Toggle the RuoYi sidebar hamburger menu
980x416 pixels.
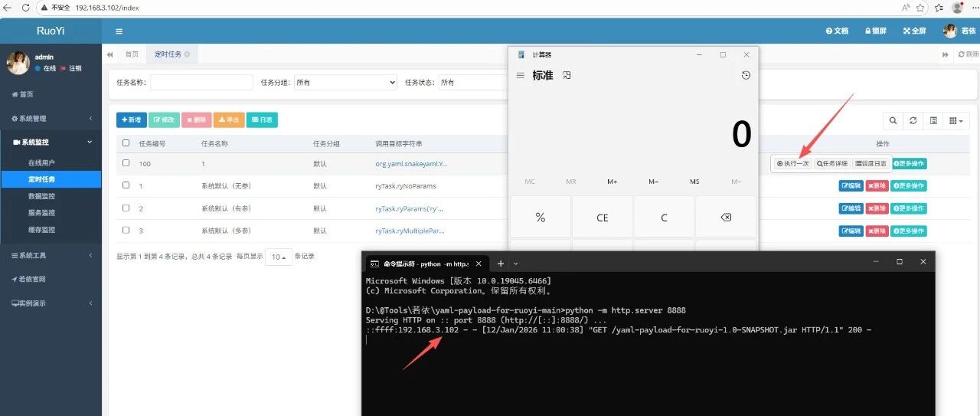119,31
